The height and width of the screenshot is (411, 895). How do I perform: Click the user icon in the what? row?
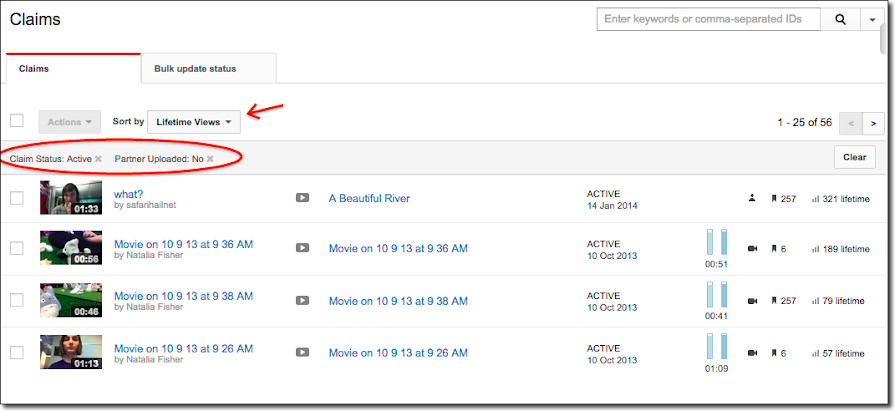tap(752, 199)
